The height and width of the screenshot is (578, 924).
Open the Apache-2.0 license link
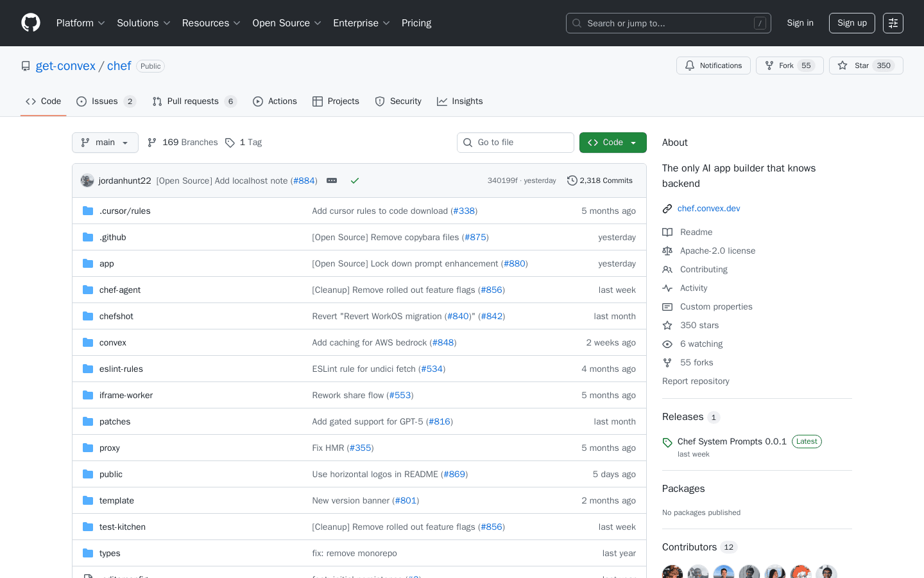point(717,250)
